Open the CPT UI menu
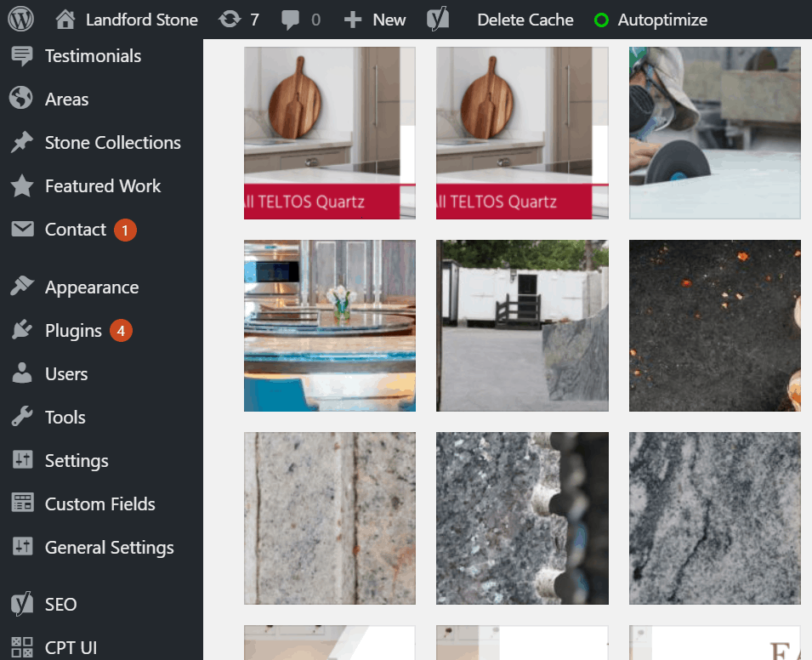 tap(71, 648)
